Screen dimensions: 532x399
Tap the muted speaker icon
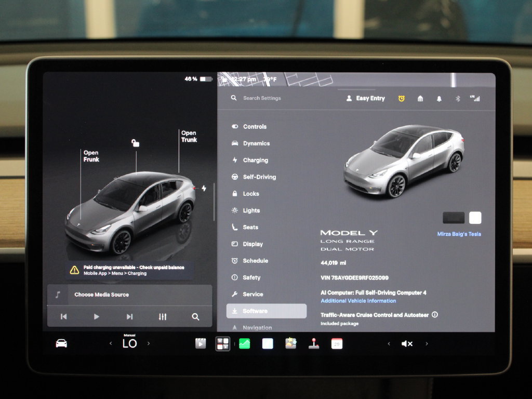pyautogui.click(x=407, y=344)
